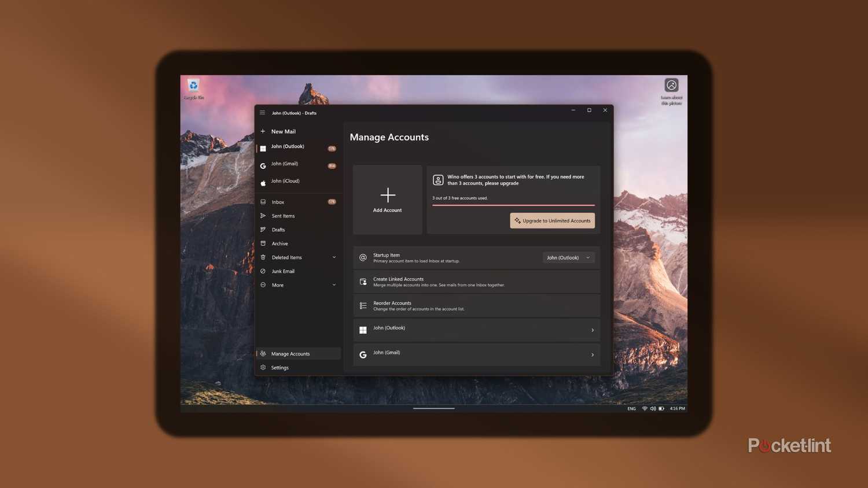868x488 pixels.
Task: Open John (Gmail) details in the accounts list
Action: (476, 354)
